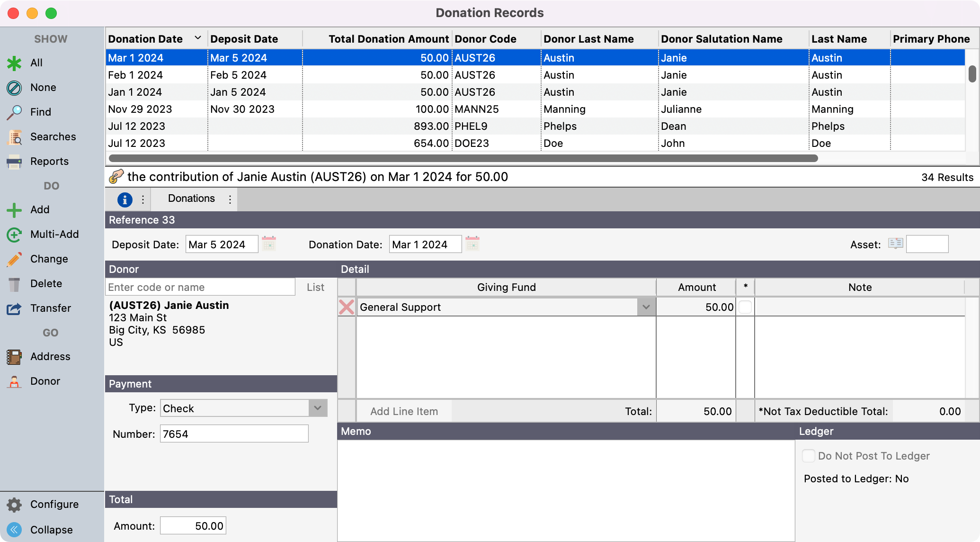Screen dimensions: 980x542
Task: Click the Delete trash icon
Action: pos(14,284)
